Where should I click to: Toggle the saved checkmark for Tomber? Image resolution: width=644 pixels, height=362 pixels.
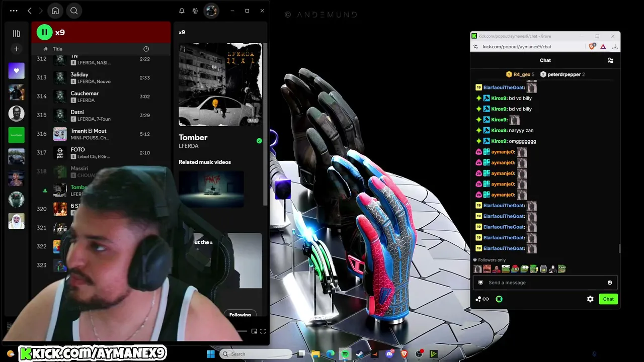[x=259, y=141]
